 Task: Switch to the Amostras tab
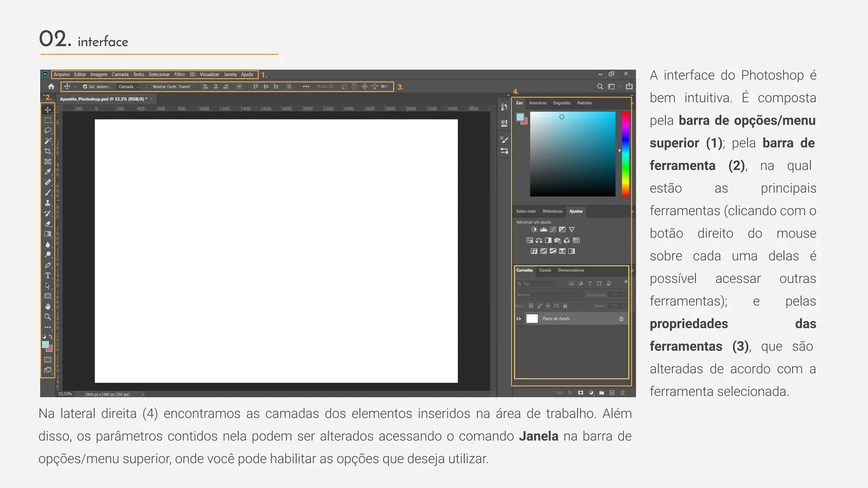pyautogui.click(x=538, y=103)
